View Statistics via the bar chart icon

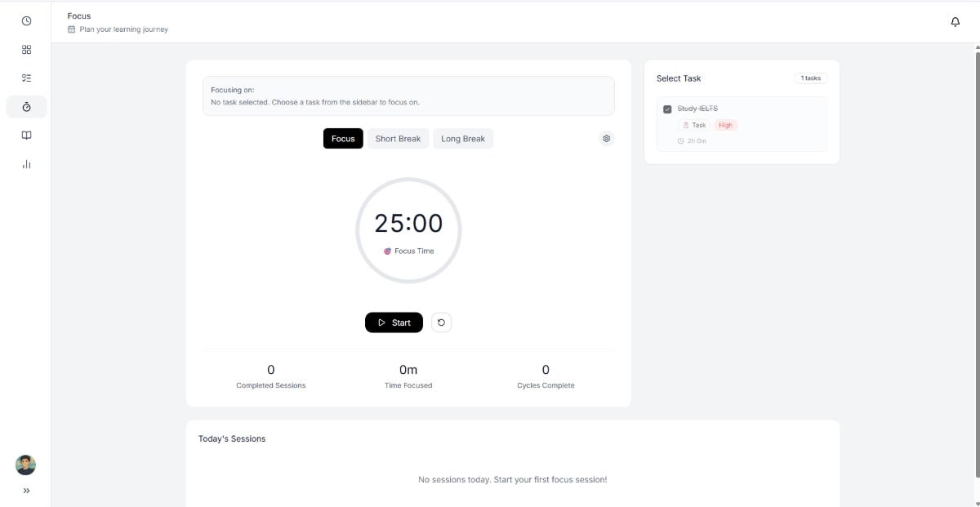click(x=26, y=164)
